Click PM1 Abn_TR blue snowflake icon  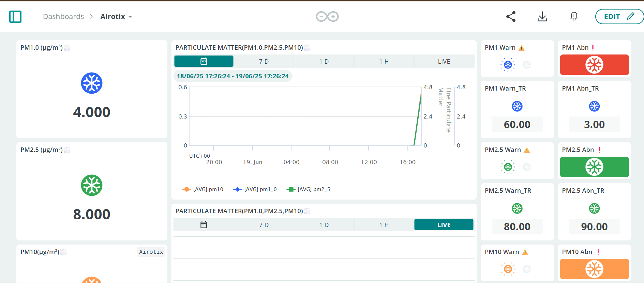[594, 106]
